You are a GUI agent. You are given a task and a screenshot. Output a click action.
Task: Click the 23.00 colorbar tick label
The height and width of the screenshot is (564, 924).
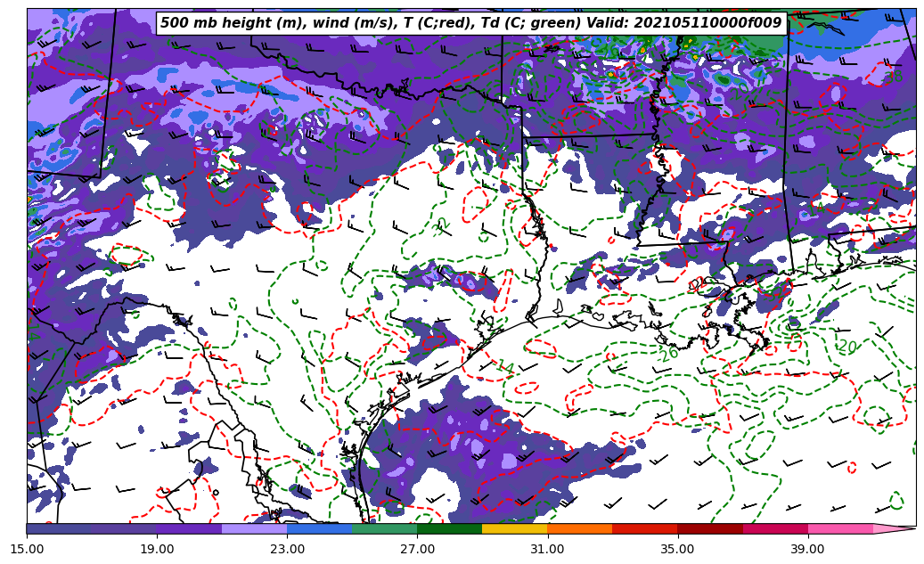[x=287, y=549]
